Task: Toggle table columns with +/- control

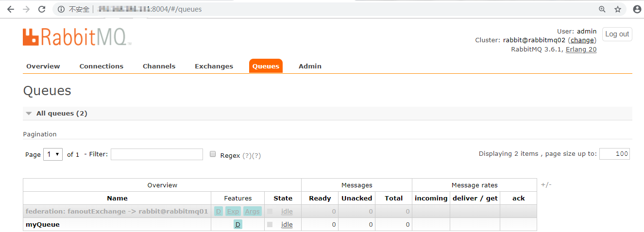Action: (546, 185)
